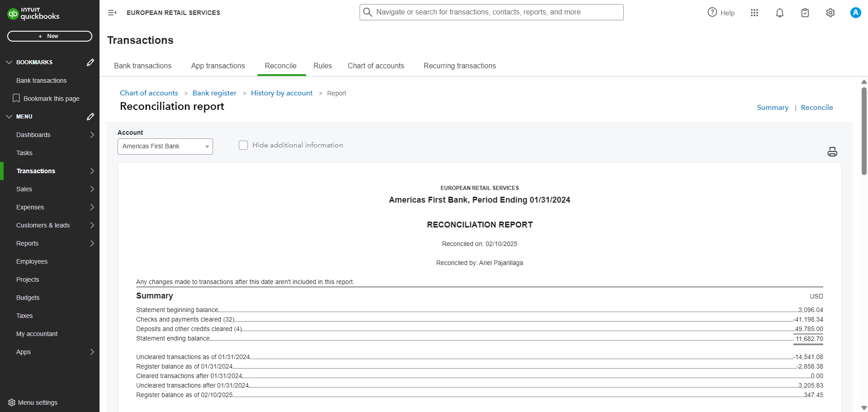The width and height of the screenshot is (868, 412).
Task: Expand Customers & leads submenu arrow
Action: 92,225
